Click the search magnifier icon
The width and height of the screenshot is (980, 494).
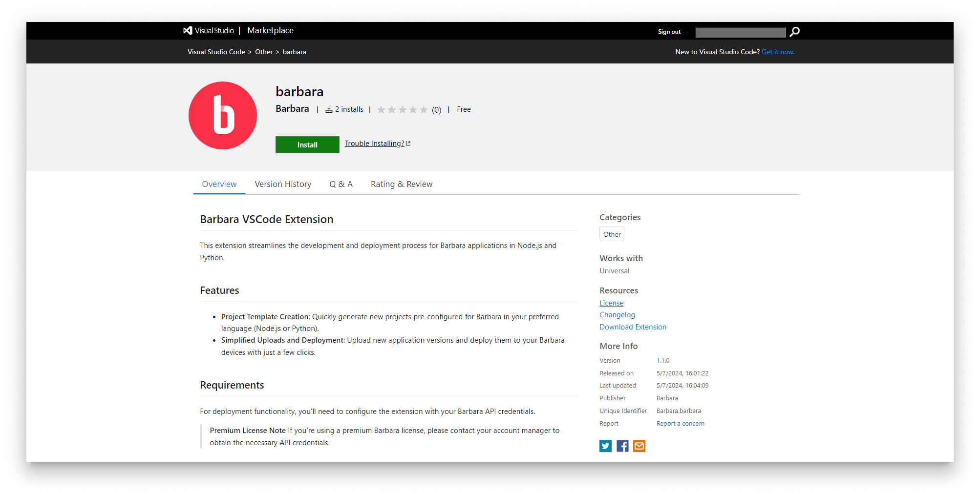(x=794, y=31)
